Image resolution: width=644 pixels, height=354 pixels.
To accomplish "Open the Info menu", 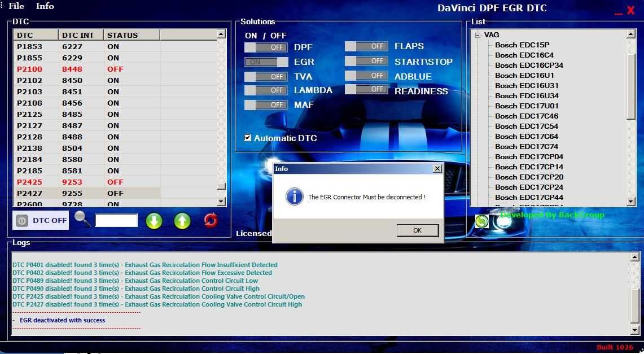I will (45, 6).
